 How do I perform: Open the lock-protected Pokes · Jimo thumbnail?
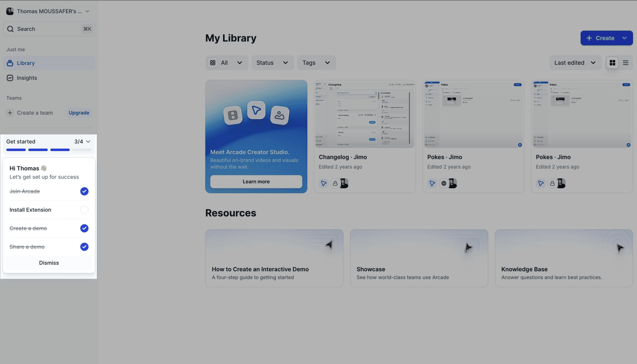(x=582, y=115)
